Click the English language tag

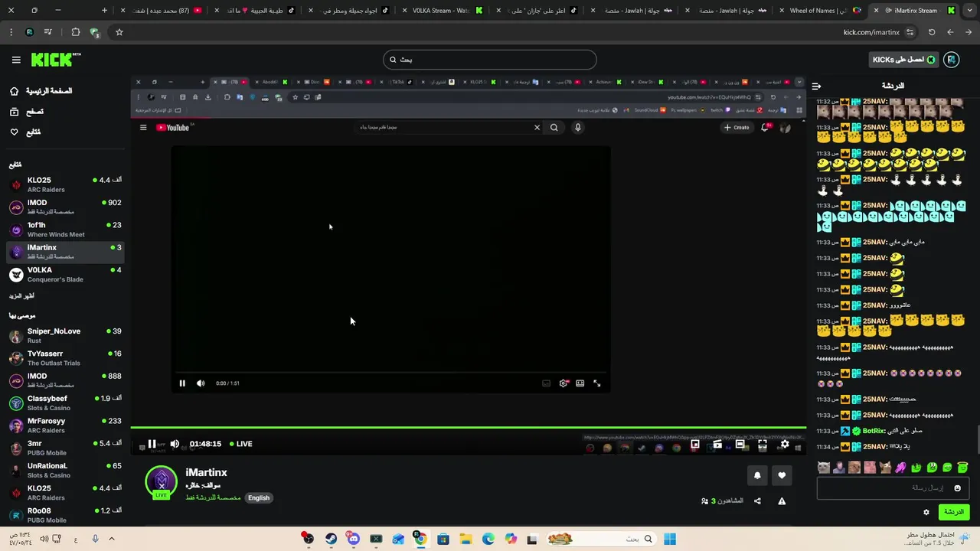(x=259, y=497)
